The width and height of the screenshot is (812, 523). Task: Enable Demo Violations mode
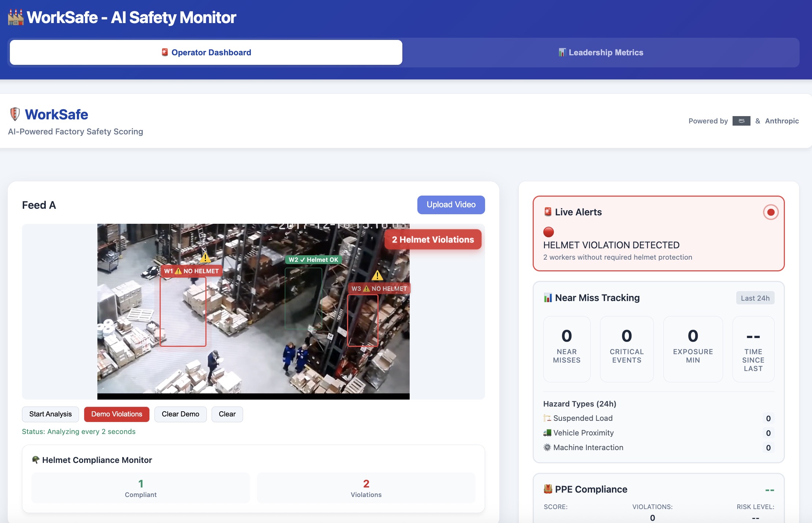tap(116, 414)
